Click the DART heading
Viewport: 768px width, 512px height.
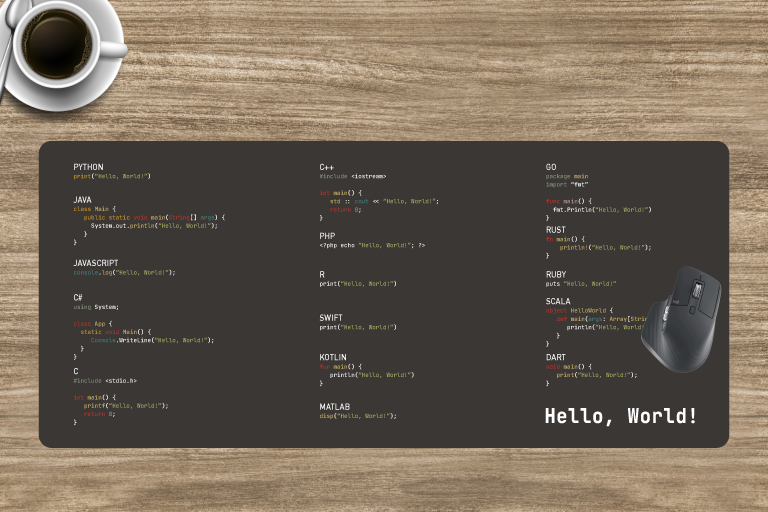pyautogui.click(x=555, y=358)
